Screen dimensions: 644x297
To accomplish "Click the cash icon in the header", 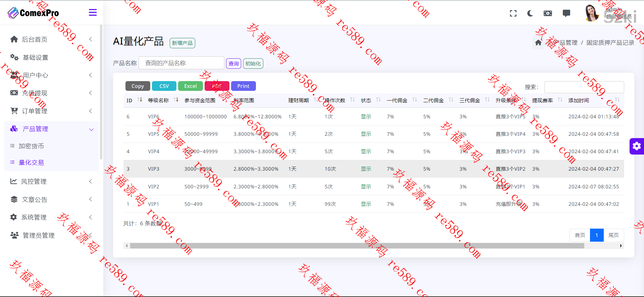I will (547, 13).
